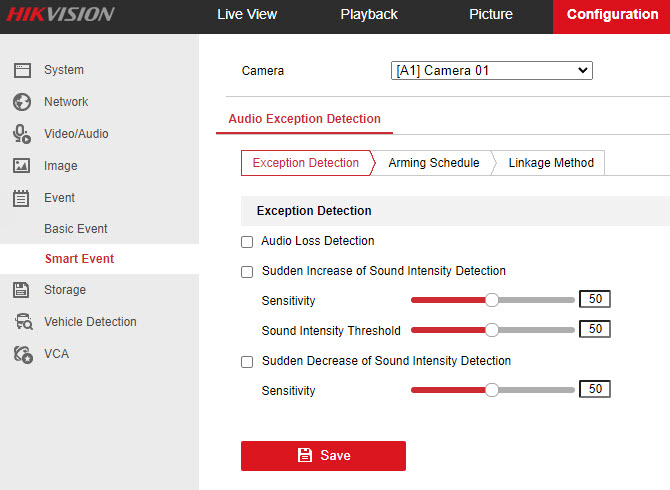Click the Vehicle Detection icon
Screen dimensions: 670x490
(x=21, y=322)
